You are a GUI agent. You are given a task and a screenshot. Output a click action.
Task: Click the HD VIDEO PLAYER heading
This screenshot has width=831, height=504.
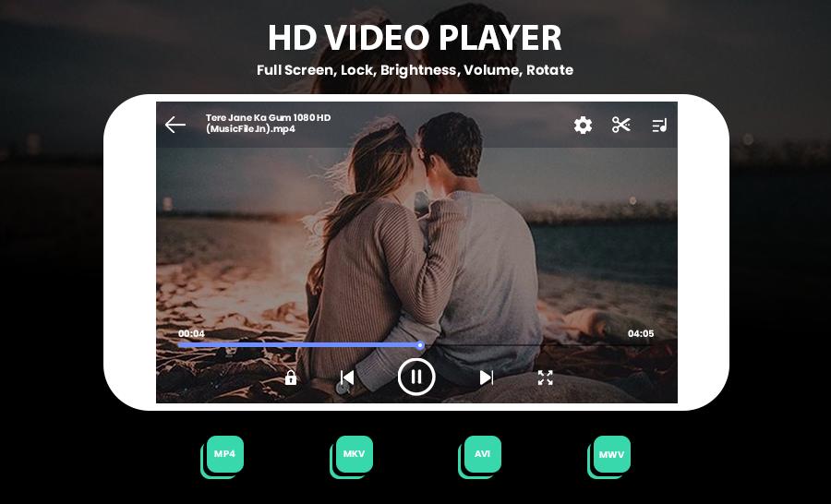[415, 38]
